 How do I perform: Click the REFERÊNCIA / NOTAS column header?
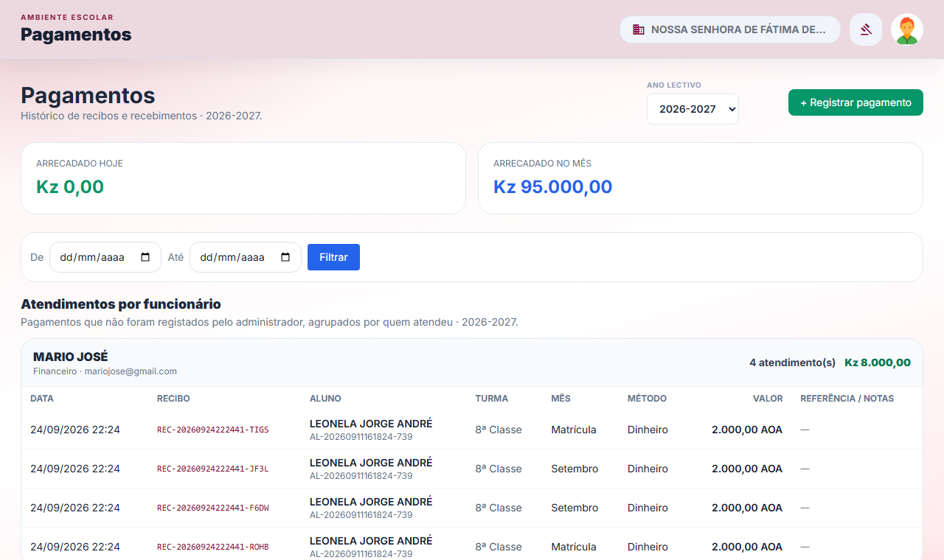tap(847, 399)
